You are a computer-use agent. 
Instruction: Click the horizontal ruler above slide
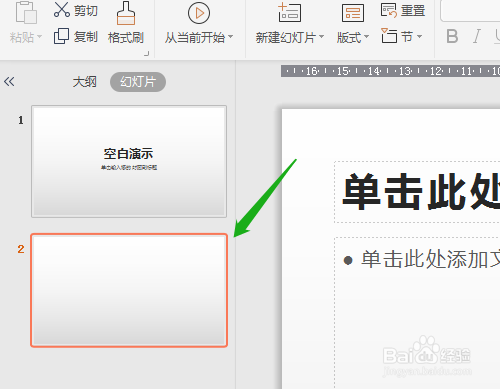pos(390,71)
